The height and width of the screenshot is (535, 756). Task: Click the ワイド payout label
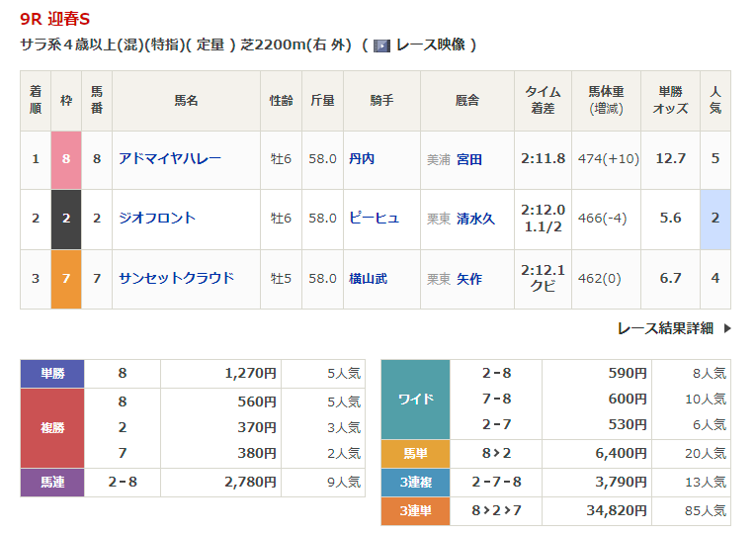coord(415,400)
